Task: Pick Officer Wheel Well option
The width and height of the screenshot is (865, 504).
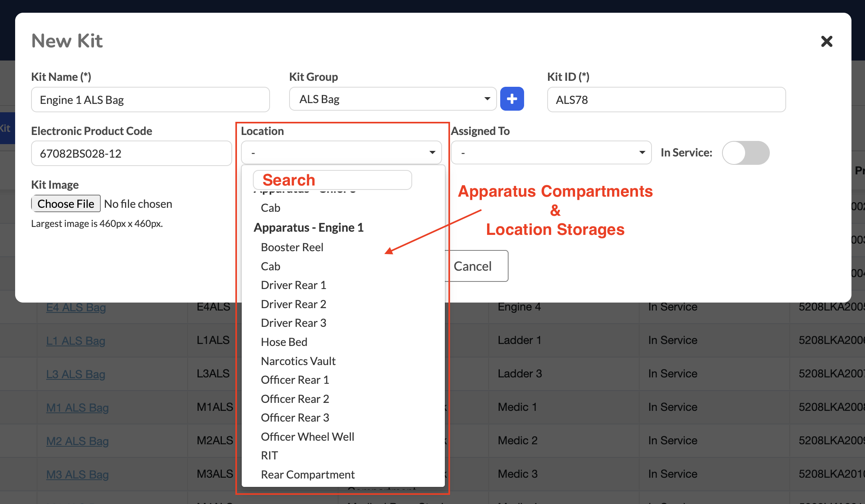Action: pos(307,437)
